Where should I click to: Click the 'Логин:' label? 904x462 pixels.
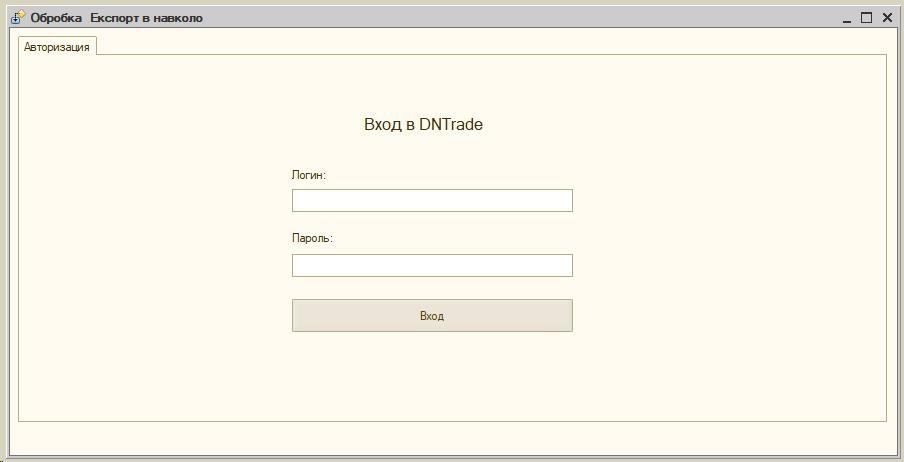(x=308, y=175)
